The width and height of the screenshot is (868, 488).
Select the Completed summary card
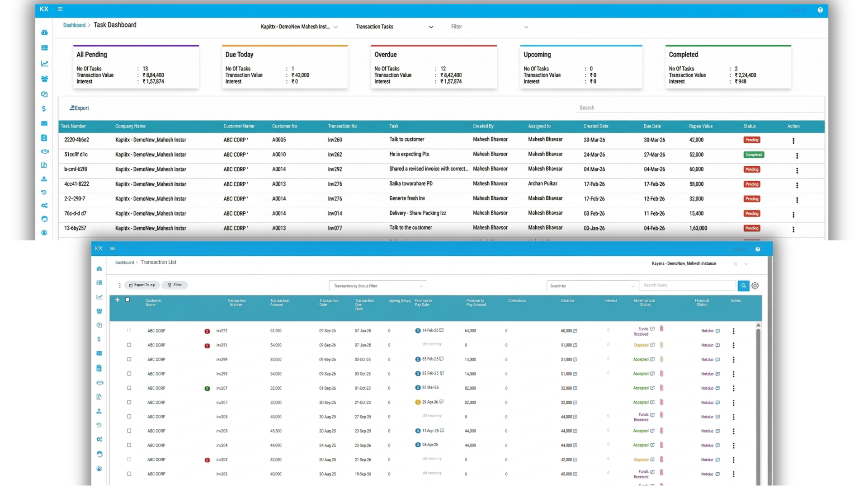(728, 67)
